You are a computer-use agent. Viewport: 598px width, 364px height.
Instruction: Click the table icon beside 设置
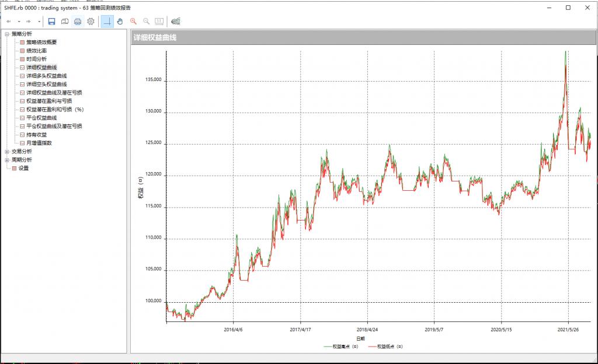(14, 169)
